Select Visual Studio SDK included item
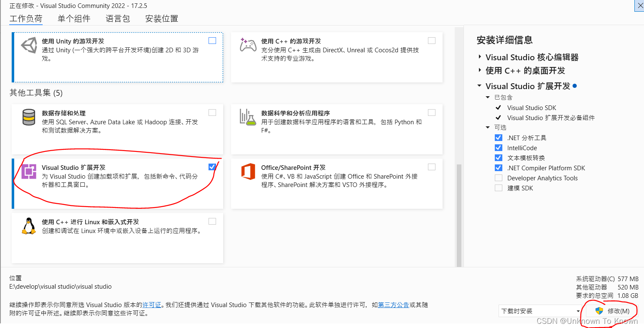 click(x=532, y=108)
